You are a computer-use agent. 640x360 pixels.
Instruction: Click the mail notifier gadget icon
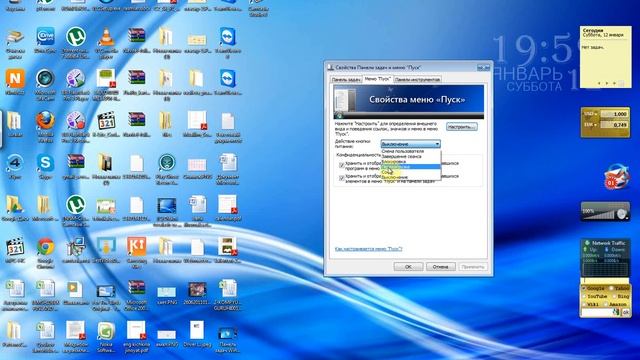coord(616,177)
